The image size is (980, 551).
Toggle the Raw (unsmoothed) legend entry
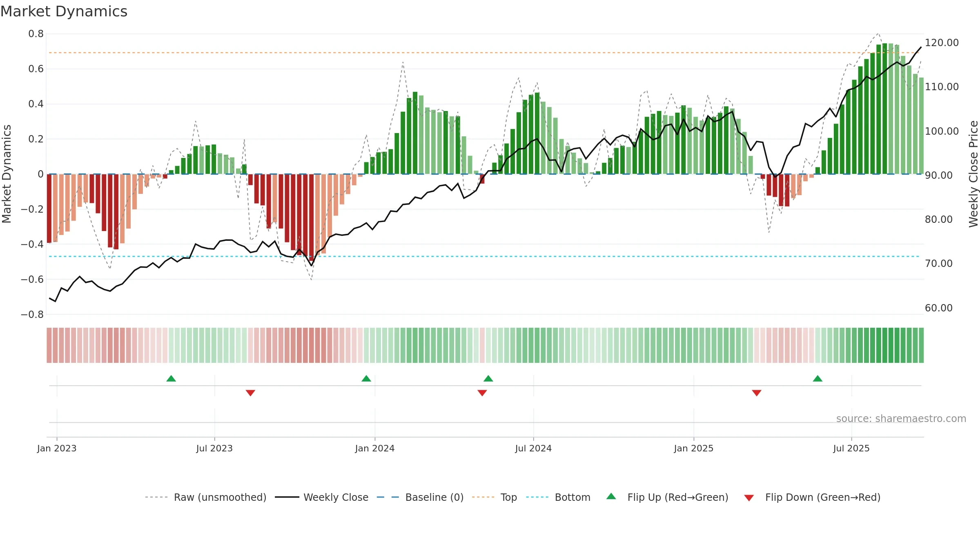tap(205, 497)
